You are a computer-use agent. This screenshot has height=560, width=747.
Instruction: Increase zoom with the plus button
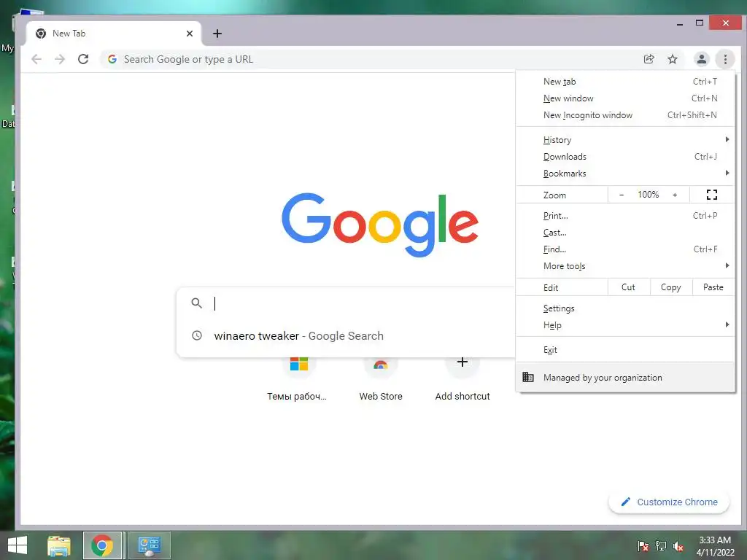675,194
